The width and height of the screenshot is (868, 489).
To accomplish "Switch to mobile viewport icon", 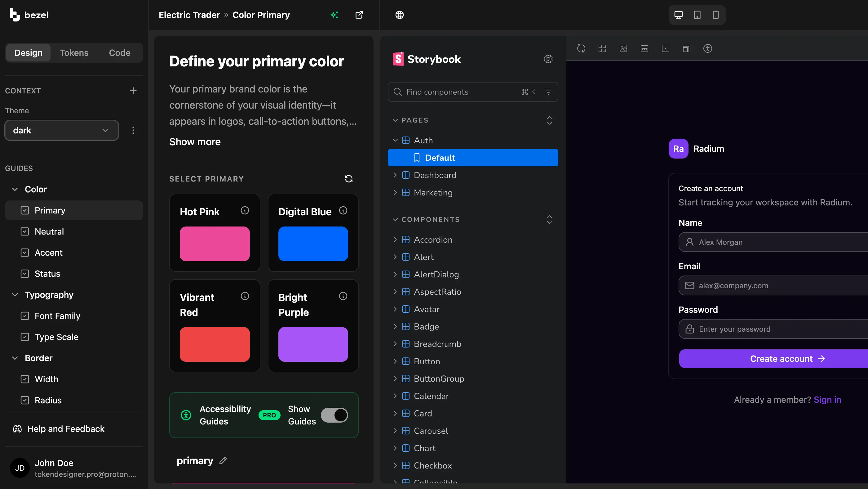I will (x=715, y=15).
